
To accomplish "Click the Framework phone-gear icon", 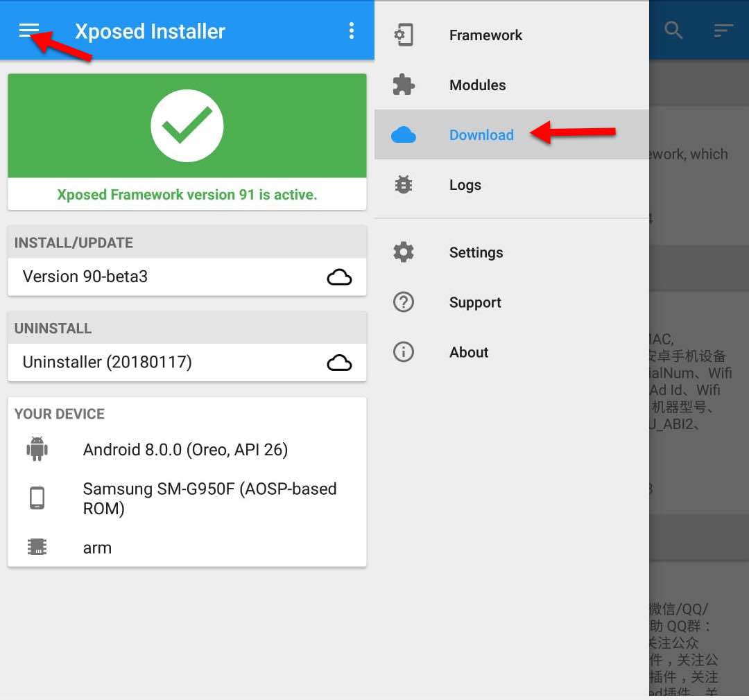I will click(x=404, y=35).
